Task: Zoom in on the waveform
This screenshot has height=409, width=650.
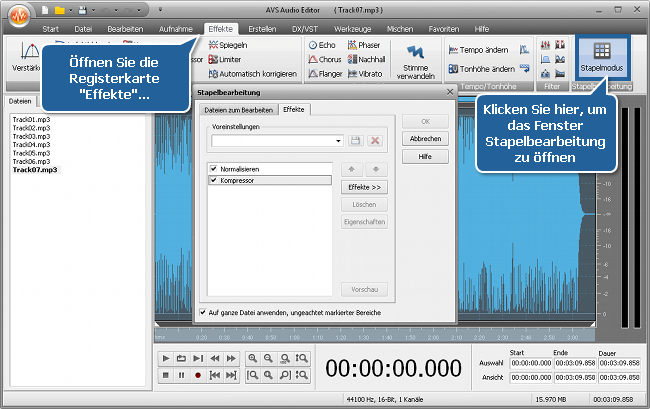Action: coord(252,358)
